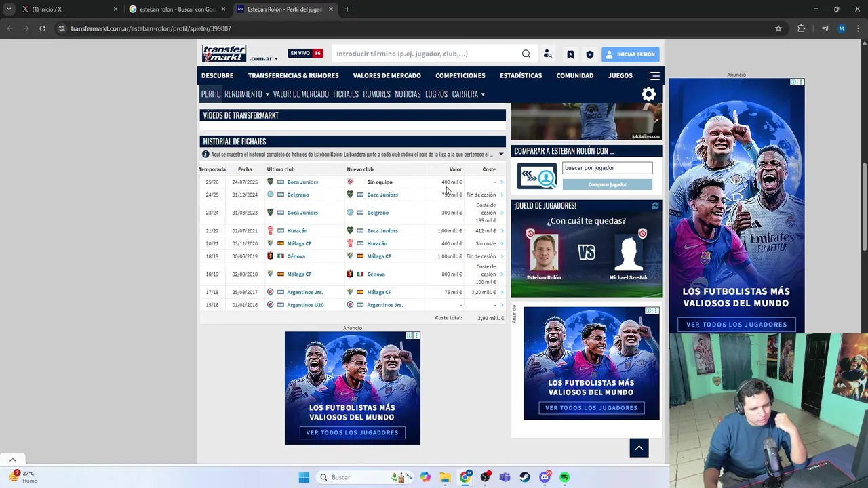
Task: Open the Estadísticas menu
Action: tap(521, 75)
